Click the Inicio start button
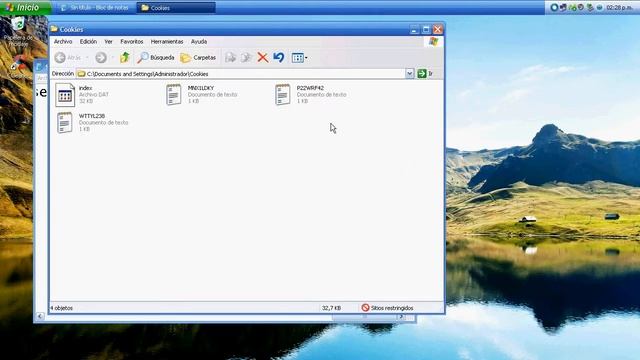 coord(26,7)
